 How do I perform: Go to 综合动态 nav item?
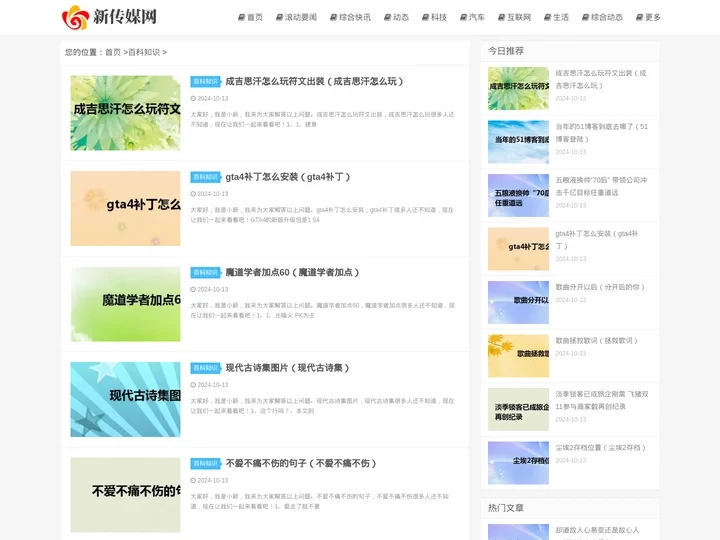pyautogui.click(x=602, y=17)
